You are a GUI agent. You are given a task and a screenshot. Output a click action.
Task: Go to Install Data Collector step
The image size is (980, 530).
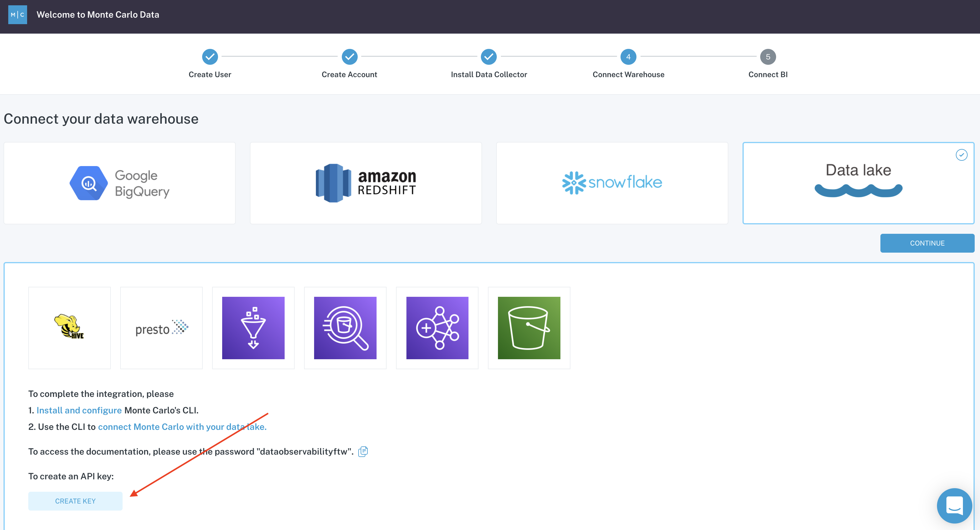click(x=489, y=57)
